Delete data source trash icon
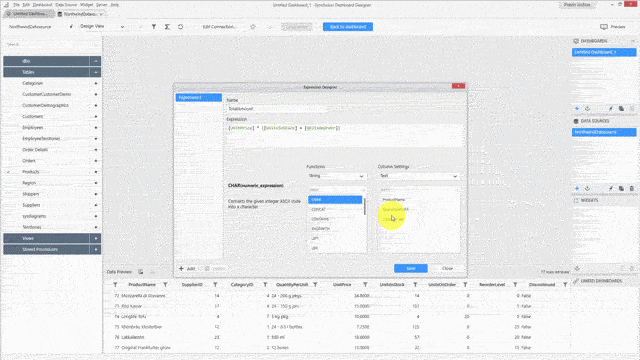The height and width of the screenshot is (360, 640). pyautogui.click(x=631, y=189)
